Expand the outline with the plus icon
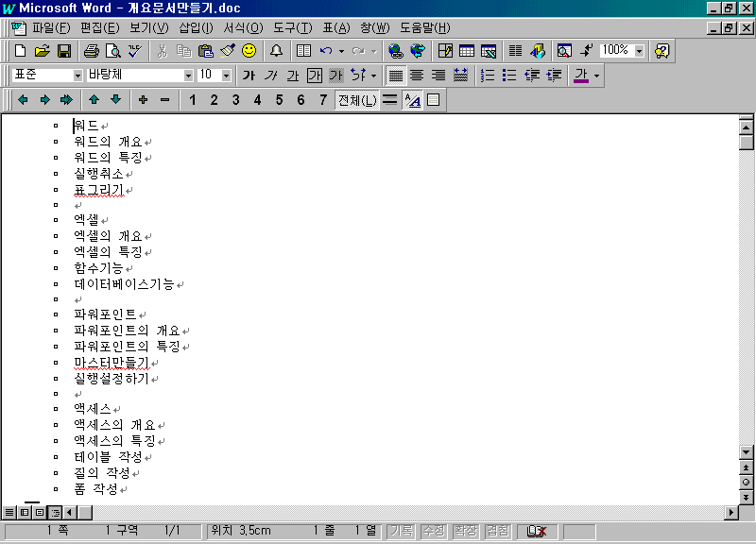 coord(143,100)
